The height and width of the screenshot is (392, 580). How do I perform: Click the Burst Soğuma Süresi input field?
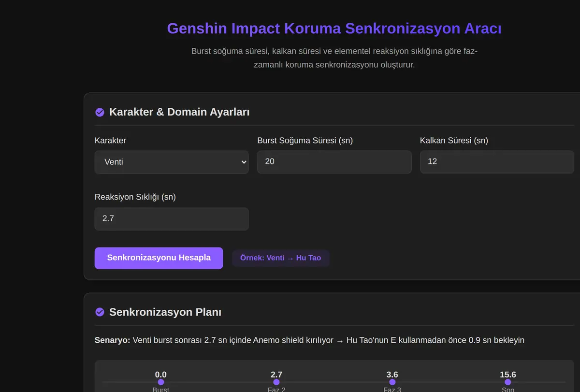point(334,161)
